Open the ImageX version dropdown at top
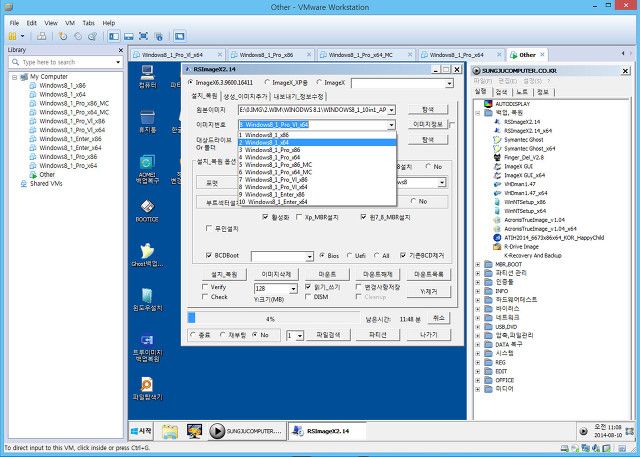Image resolution: width=640 pixels, height=457 pixels. 449,83
